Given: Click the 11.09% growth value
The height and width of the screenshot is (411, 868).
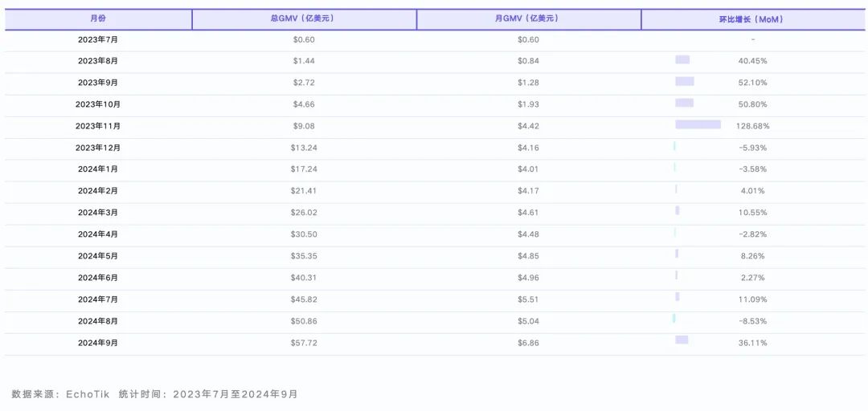Looking at the screenshot, I should click(753, 299).
